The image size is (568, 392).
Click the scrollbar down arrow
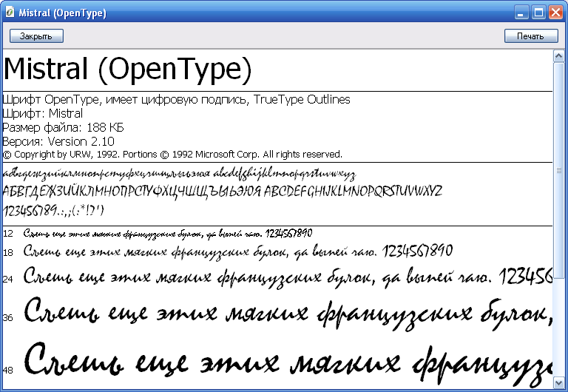point(558,382)
